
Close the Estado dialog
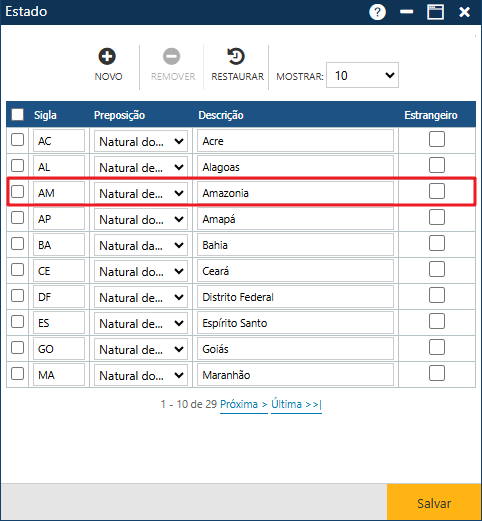coord(464,12)
